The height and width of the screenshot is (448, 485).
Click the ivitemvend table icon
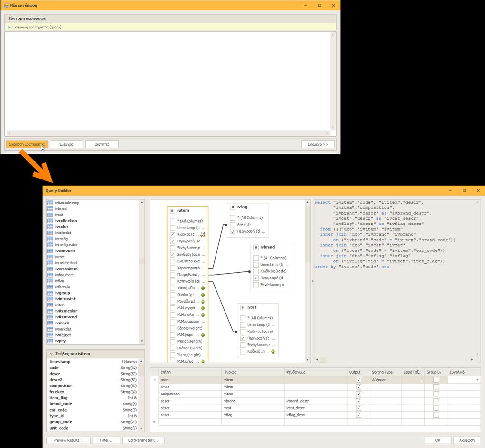[x=50, y=317]
